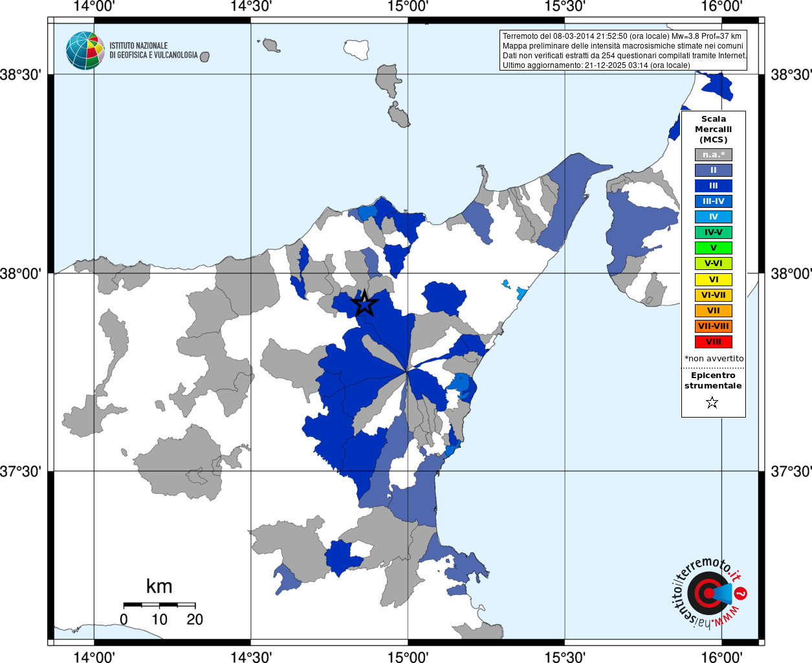This screenshot has height=663, width=812.
Task: Click 'ISTITUTO NAZIONALE DI GEOFISICA E VULCANOLOGIA' text
Action: (x=153, y=51)
